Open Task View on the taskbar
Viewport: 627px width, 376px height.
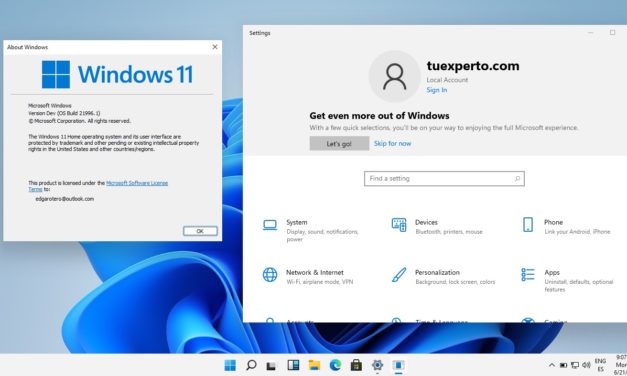point(272,366)
